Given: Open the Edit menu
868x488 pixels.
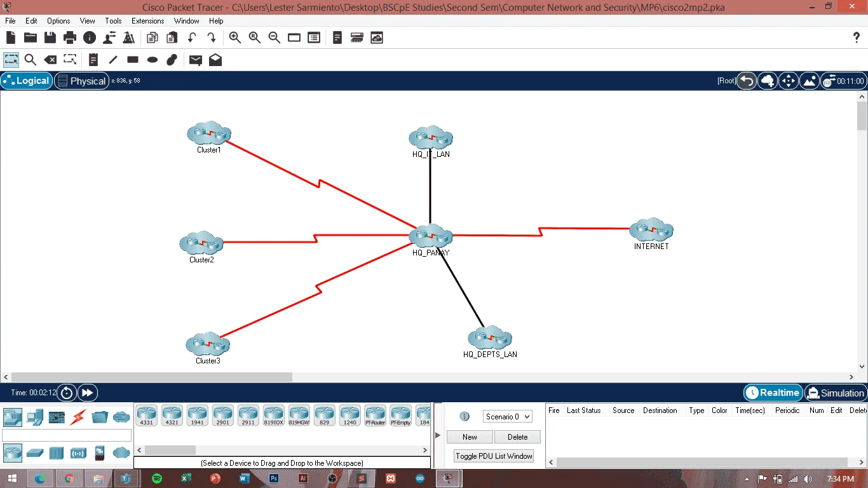Looking at the screenshot, I should coord(31,21).
